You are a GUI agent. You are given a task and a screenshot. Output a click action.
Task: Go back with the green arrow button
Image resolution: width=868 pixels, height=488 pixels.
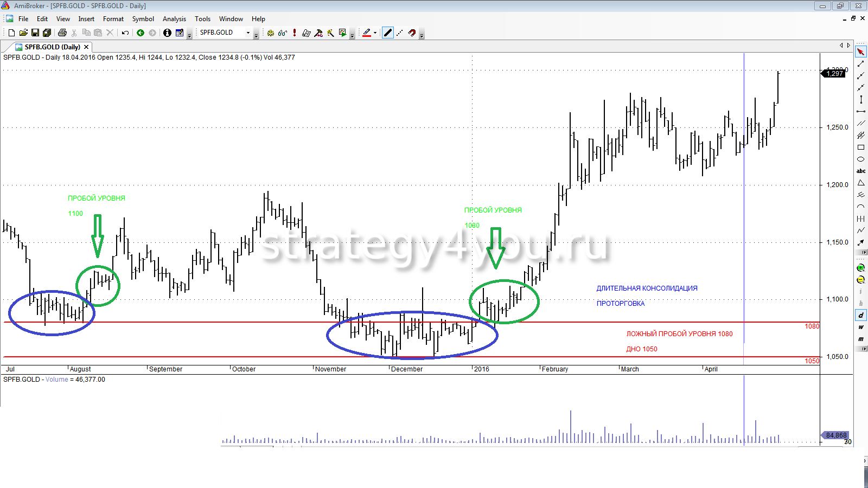pyautogui.click(x=141, y=33)
